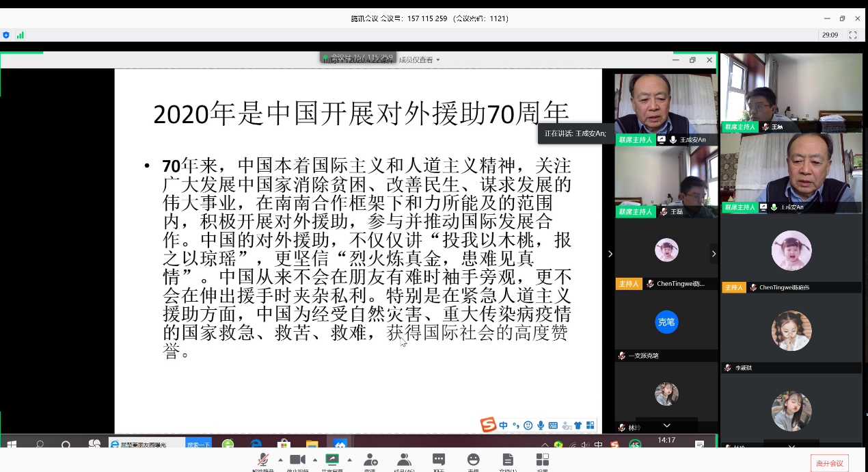Expand audio options arrow beside microphone
The image size is (868, 472).
(x=280, y=459)
